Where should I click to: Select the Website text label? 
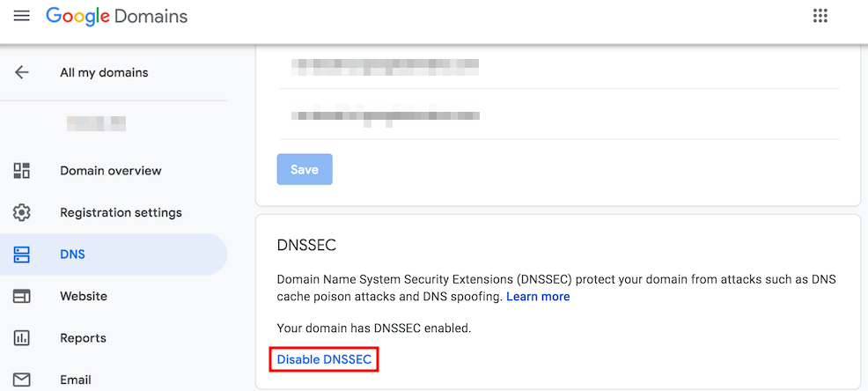(84, 296)
